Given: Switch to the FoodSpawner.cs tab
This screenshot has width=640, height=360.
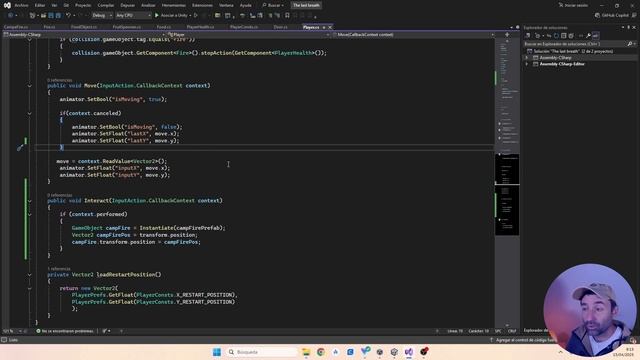Looking at the screenshot, I should [x=127, y=27].
